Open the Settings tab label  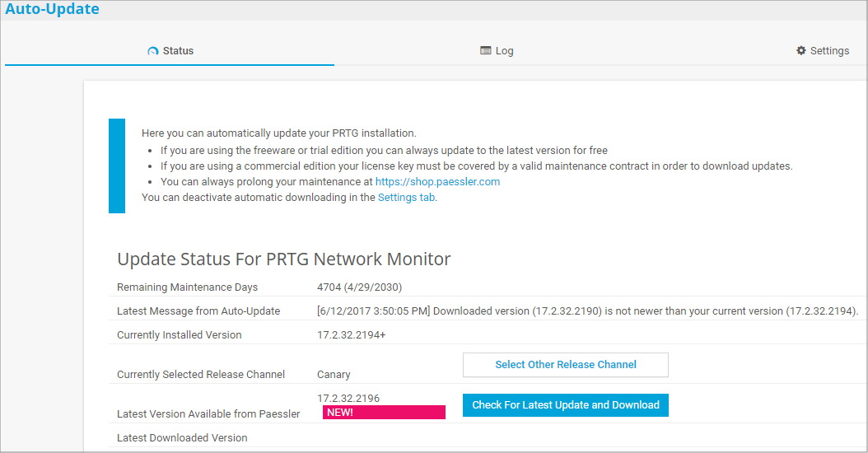[829, 51]
